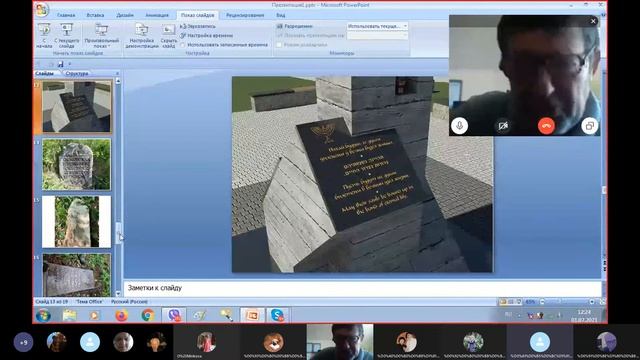Open the Windows Start button
640x360 pixels.
coord(43,315)
